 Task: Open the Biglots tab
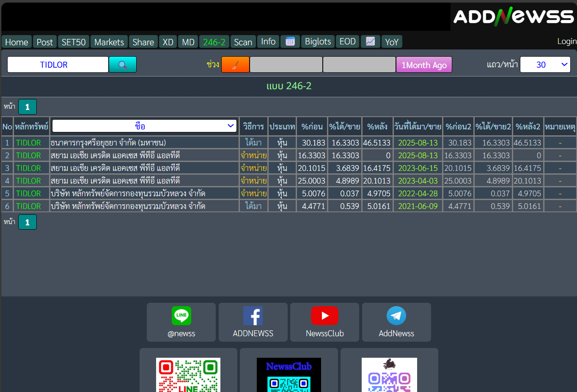pyautogui.click(x=318, y=41)
